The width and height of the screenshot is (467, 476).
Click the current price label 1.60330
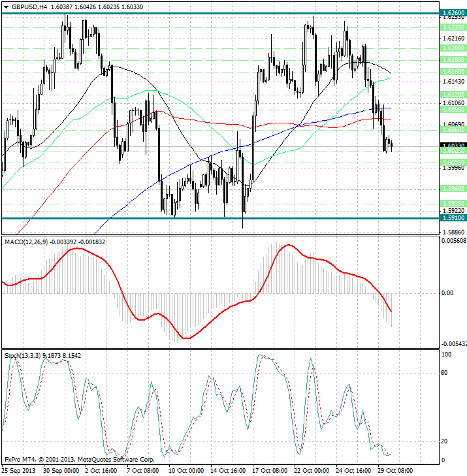[453, 146]
